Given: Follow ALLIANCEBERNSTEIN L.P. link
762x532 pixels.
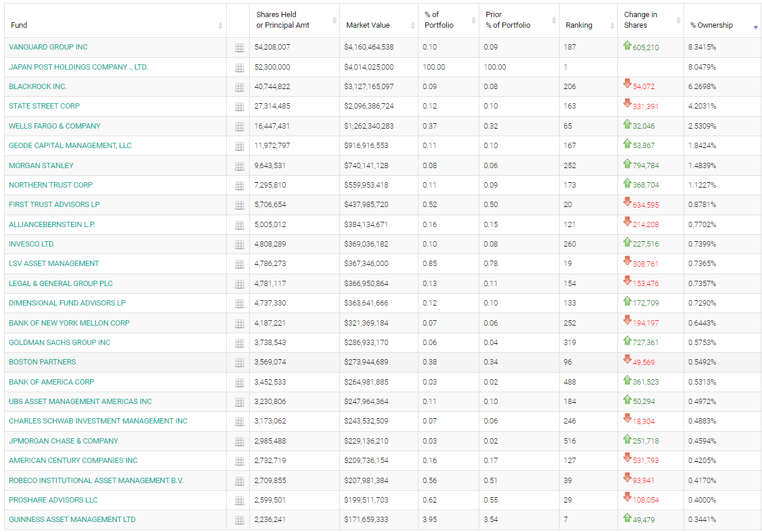Looking at the screenshot, I should click(52, 225).
